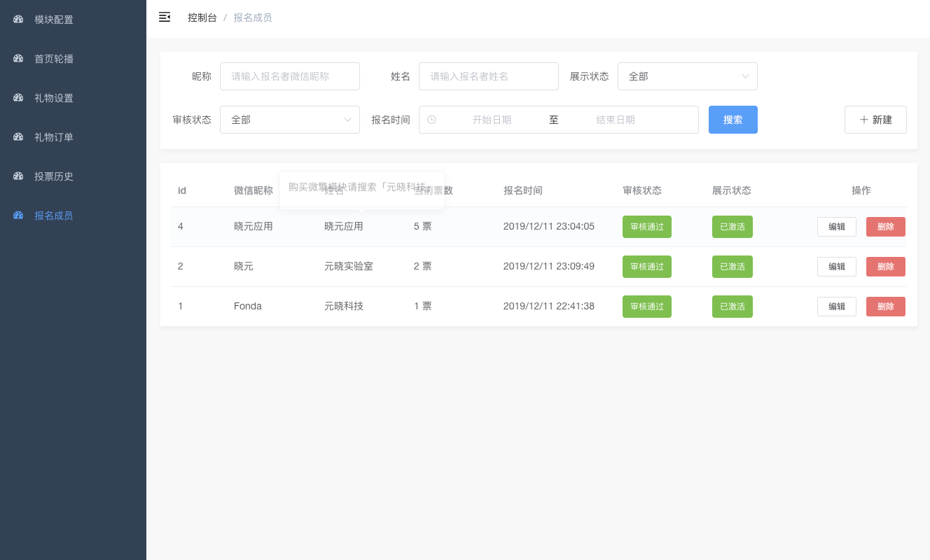Click the 展示状态 column header

point(732,190)
